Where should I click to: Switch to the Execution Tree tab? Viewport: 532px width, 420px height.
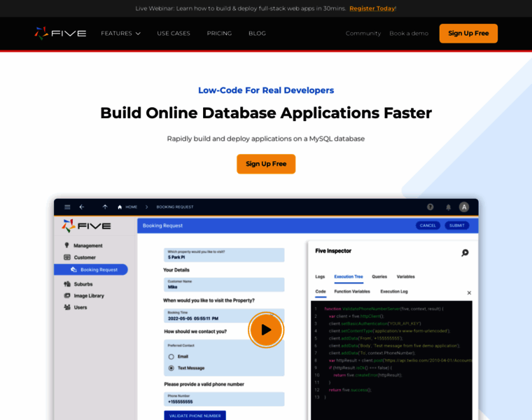click(x=349, y=276)
